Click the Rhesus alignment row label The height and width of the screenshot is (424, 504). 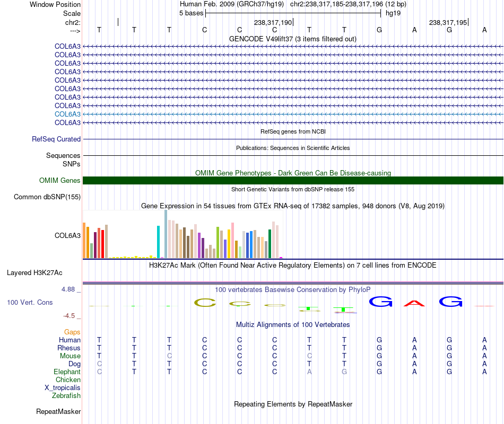(x=69, y=348)
